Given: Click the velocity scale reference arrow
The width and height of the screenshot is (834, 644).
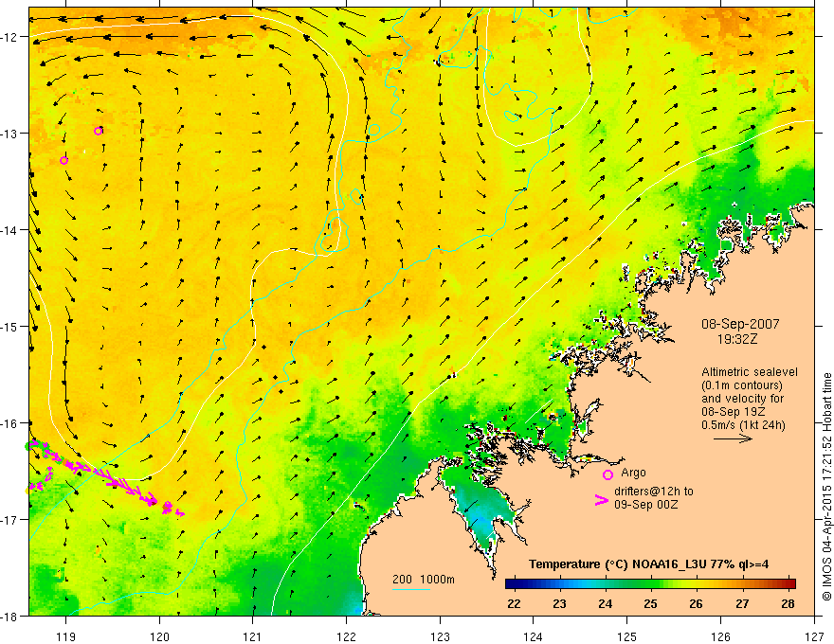Looking at the screenshot, I should tap(733, 438).
